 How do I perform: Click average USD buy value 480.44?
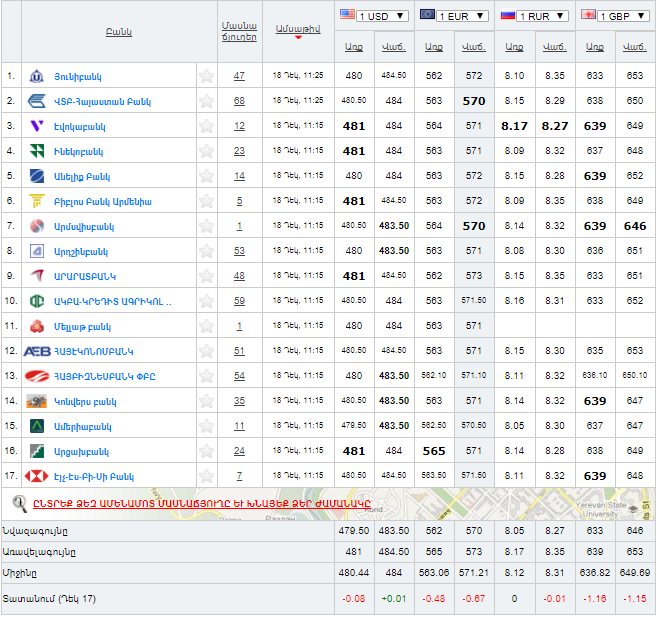[354, 573]
